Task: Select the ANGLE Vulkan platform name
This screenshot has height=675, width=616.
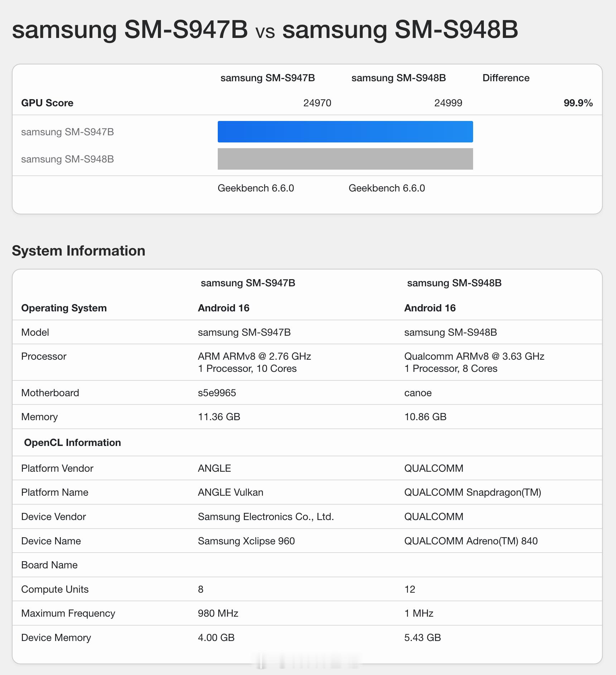Action: [231, 492]
